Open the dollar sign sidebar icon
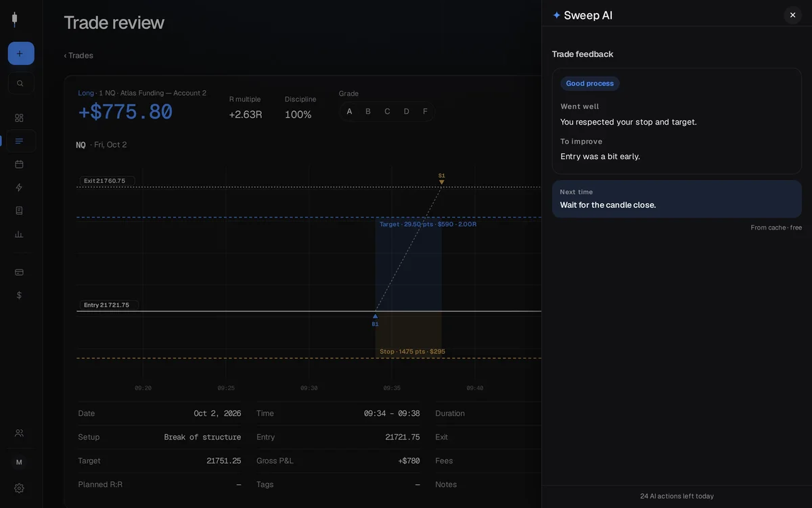This screenshot has height=508, width=812. [19, 295]
